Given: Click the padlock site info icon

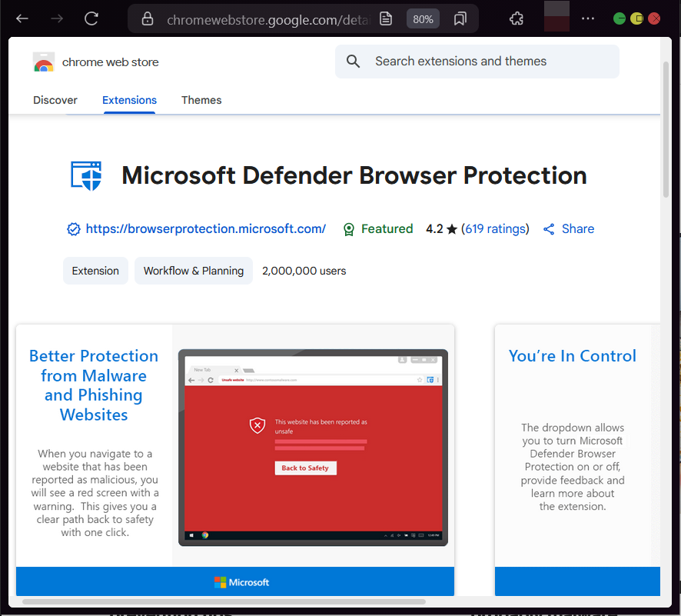Looking at the screenshot, I should 148,18.
